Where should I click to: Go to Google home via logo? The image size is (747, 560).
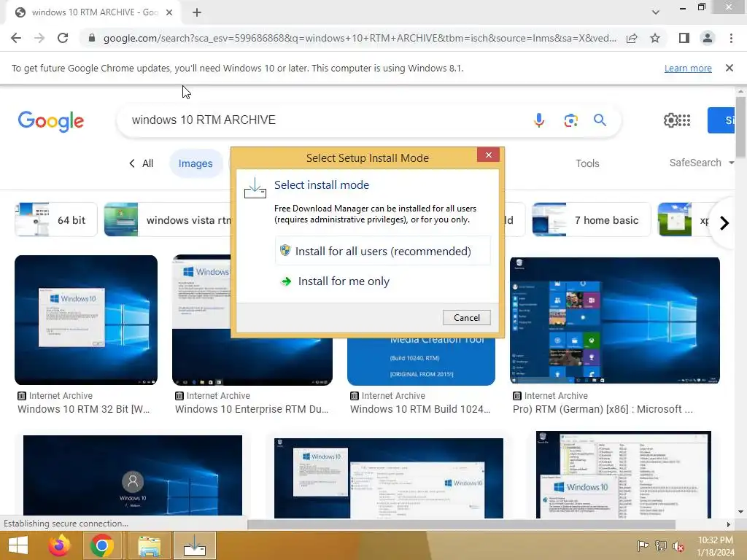click(51, 121)
